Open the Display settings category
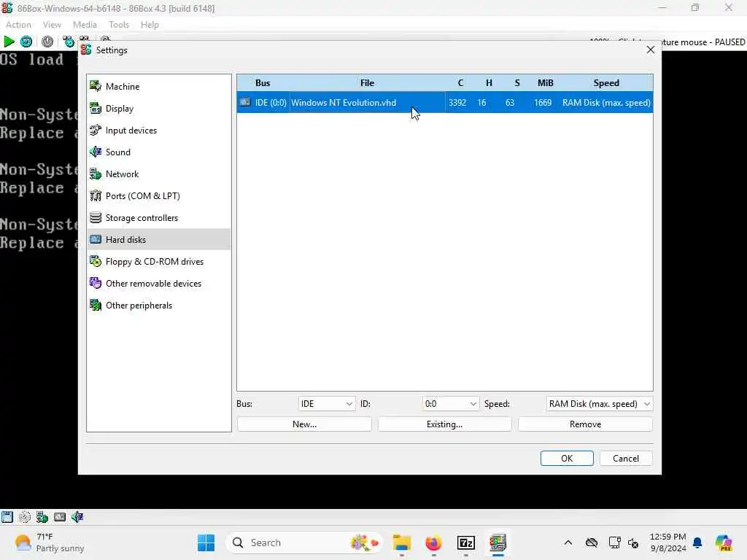The image size is (747, 560). (x=158, y=108)
